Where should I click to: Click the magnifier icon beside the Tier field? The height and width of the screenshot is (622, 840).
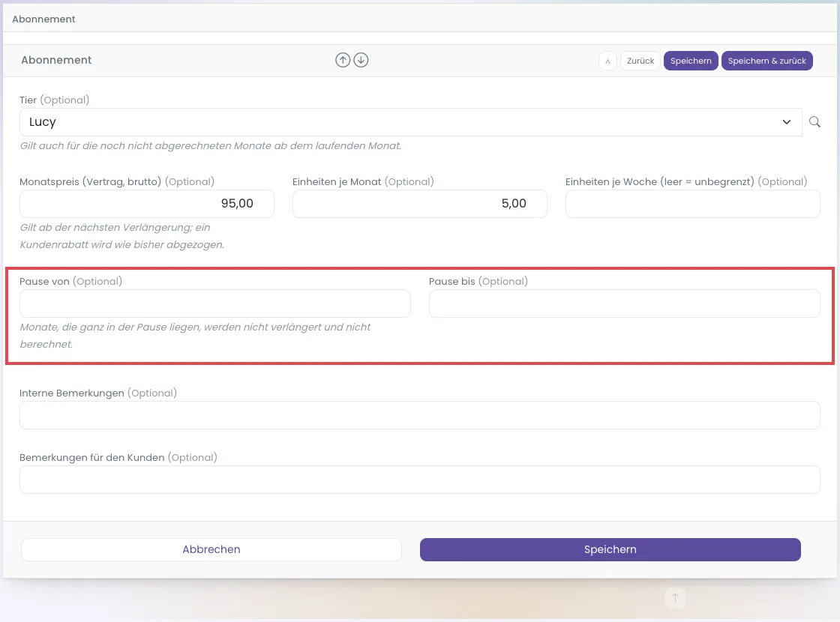(814, 122)
